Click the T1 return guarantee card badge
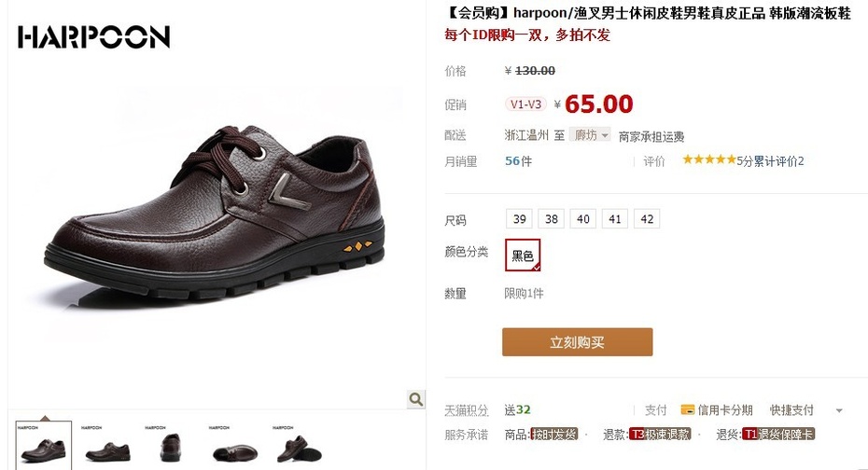 tap(778, 435)
